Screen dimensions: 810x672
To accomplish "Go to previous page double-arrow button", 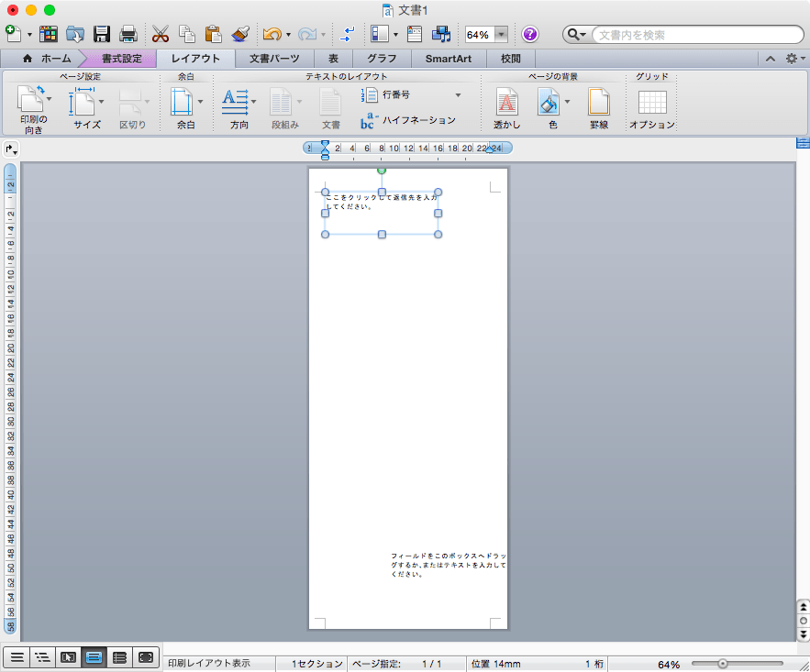I will pos(804,607).
